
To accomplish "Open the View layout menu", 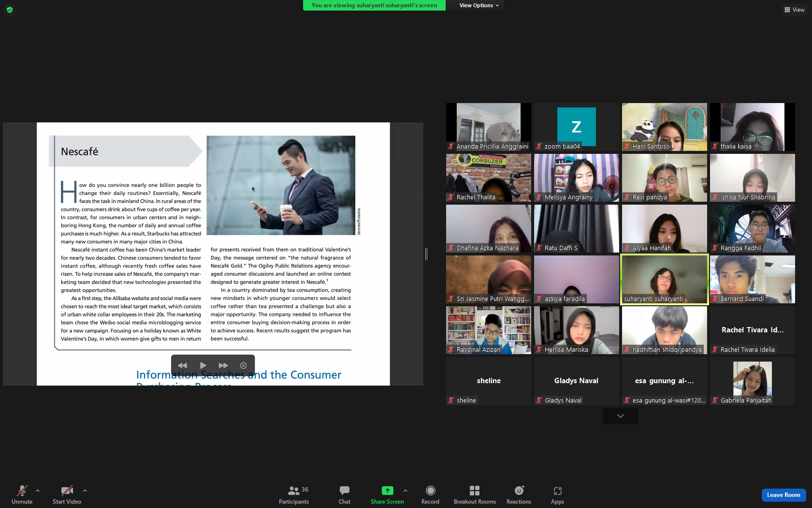I will [794, 10].
